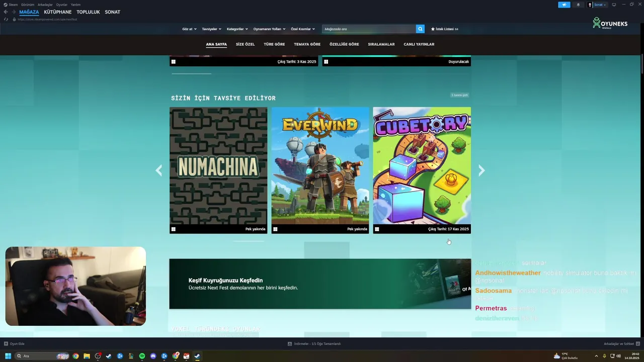Click the store URL address text
The width and height of the screenshot is (644, 362).
47,19
